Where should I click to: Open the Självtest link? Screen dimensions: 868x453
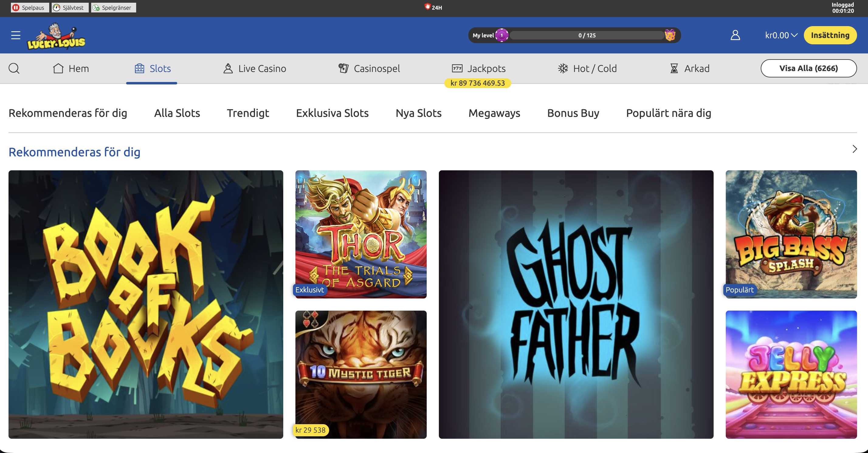(x=70, y=7)
